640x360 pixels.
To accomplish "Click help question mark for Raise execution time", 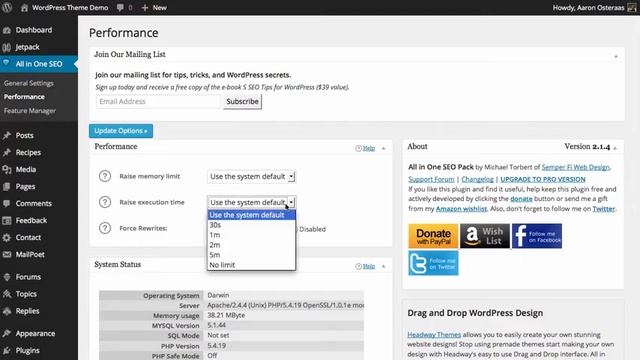I will click(x=105, y=202).
